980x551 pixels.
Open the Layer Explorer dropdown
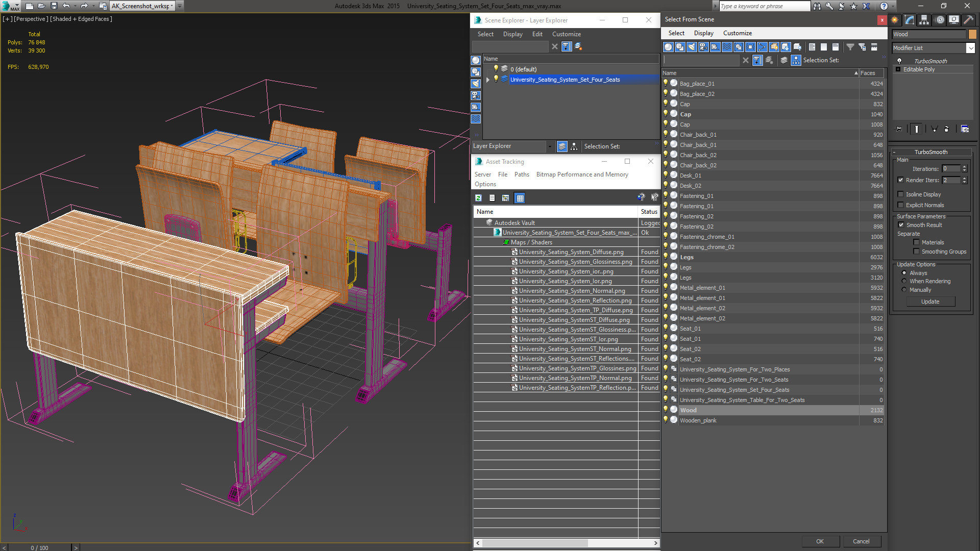point(549,146)
